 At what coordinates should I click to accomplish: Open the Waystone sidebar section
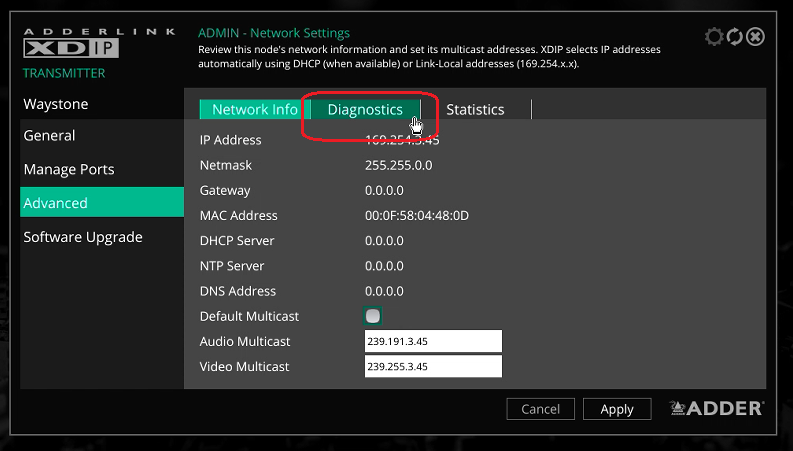pyautogui.click(x=56, y=104)
